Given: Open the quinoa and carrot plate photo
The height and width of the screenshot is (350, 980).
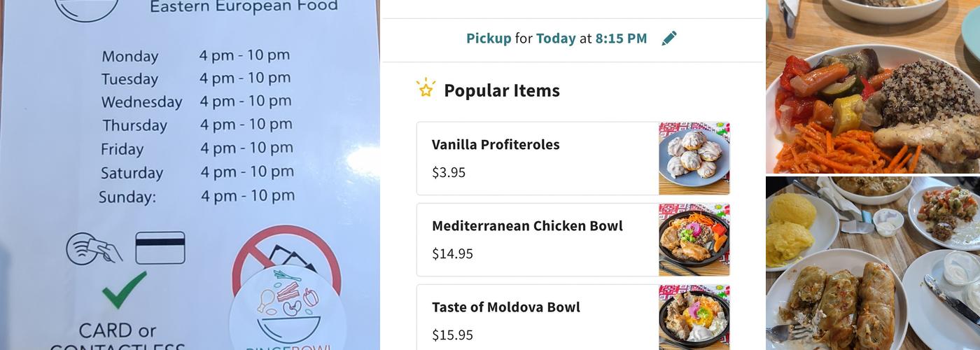Looking at the screenshot, I should (x=872, y=87).
